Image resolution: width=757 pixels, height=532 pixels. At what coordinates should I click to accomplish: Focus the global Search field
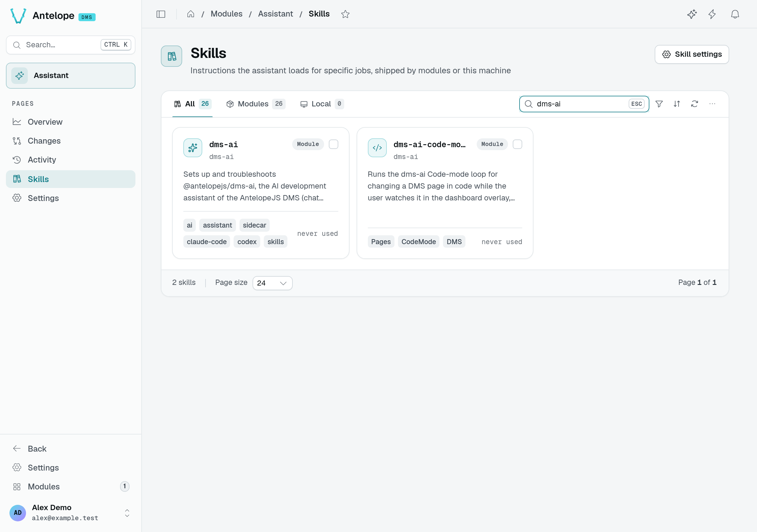pyautogui.click(x=71, y=45)
